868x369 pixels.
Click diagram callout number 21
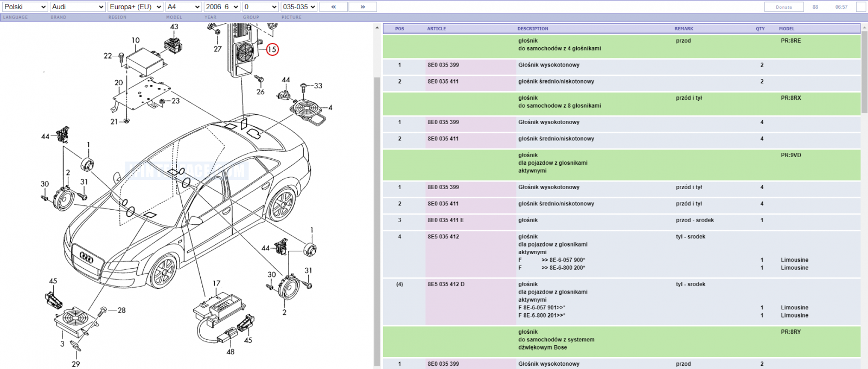(114, 122)
